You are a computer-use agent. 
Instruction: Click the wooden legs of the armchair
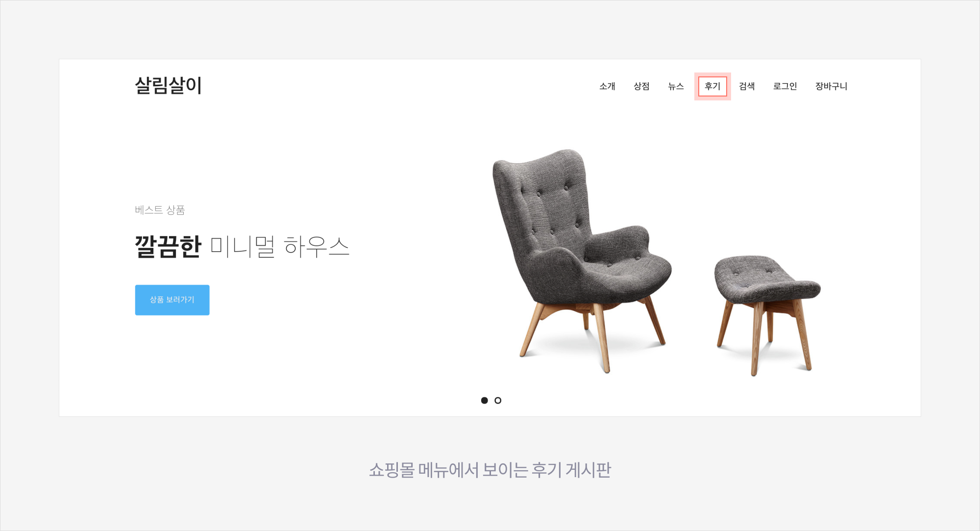(593, 336)
